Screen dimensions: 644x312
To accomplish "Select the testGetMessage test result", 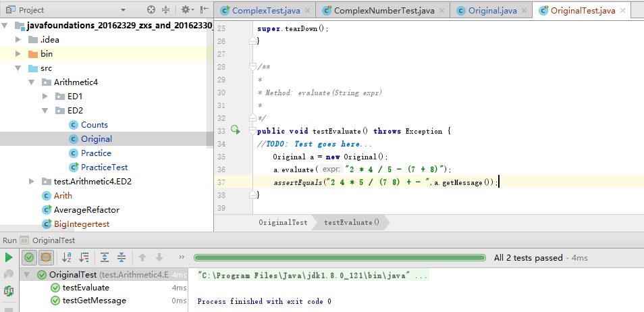I will click(94, 301).
